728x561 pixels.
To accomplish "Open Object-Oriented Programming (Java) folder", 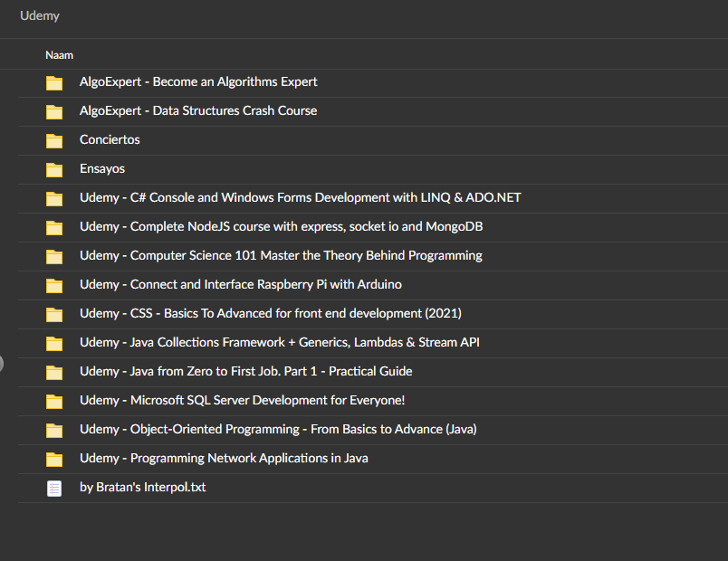I will (277, 429).
